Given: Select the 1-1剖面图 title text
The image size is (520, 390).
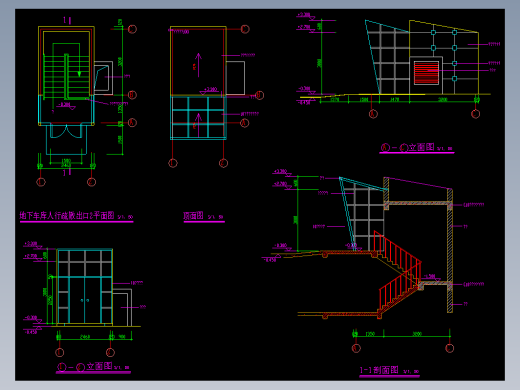Looking at the screenshot, I should pyautogui.click(x=379, y=370).
